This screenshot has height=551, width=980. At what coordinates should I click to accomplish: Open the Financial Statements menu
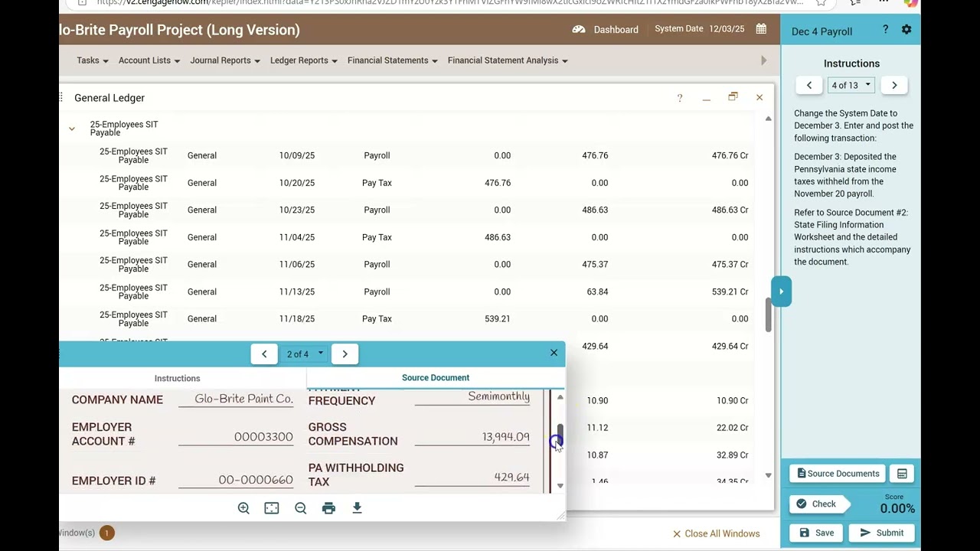(393, 60)
